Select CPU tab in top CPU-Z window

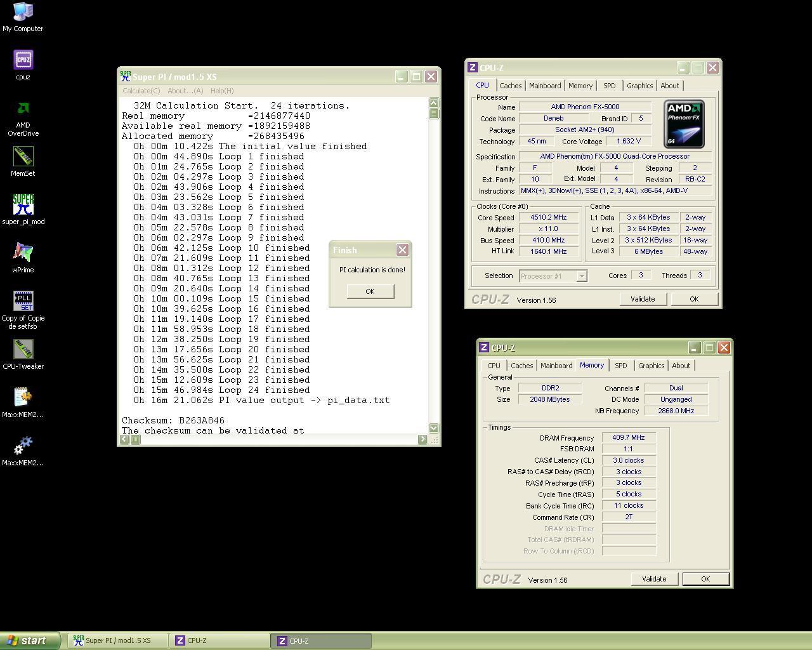tap(482, 85)
